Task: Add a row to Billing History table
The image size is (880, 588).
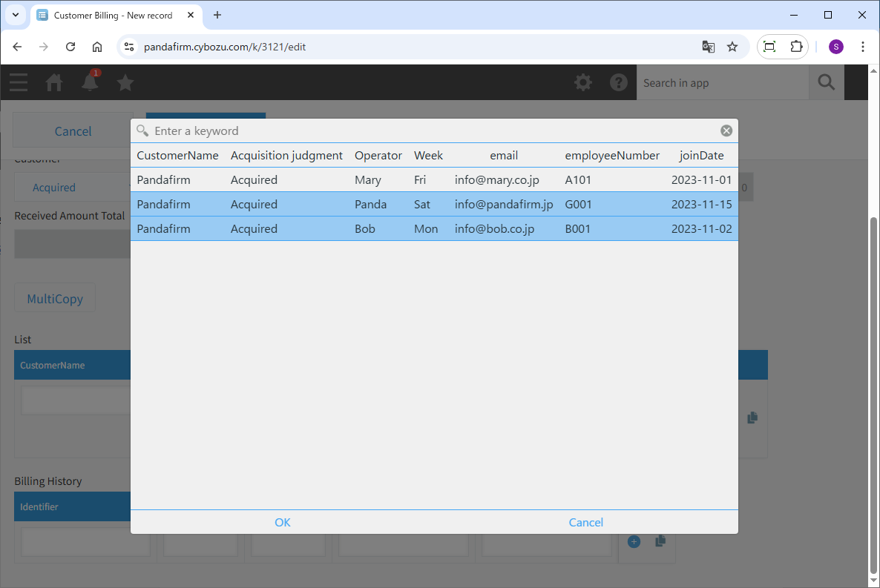Action: coord(634,542)
